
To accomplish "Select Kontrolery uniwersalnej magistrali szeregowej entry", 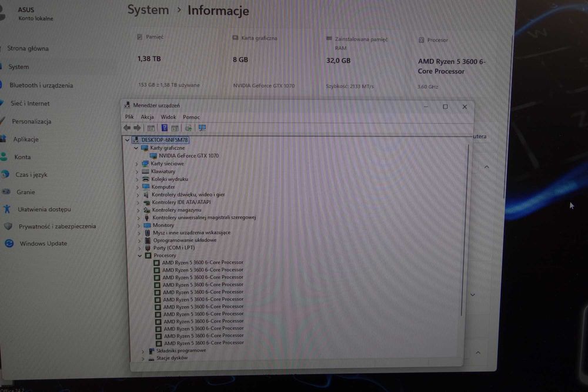I will [204, 217].
